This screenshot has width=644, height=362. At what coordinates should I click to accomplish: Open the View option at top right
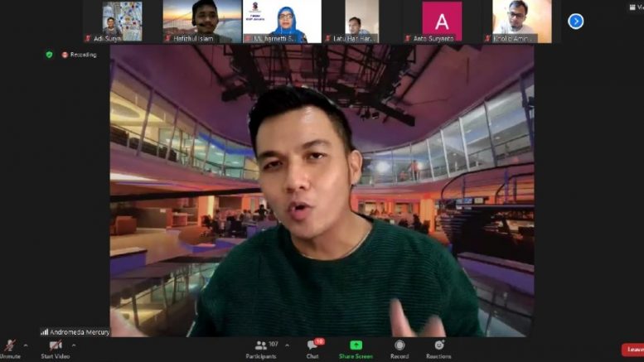point(637,7)
